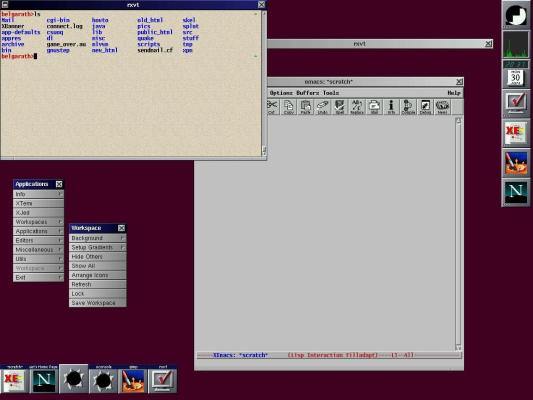Choose Arrange Icons in Workspace menu

[x=98, y=275]
